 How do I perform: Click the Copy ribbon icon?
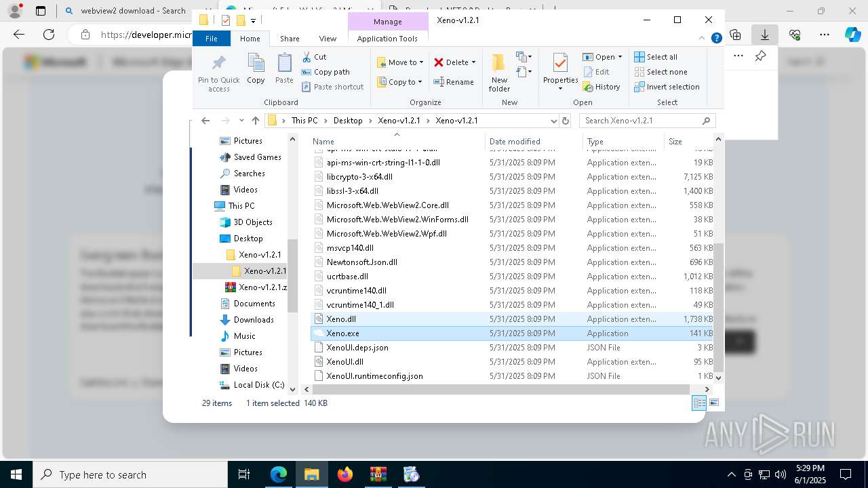pyautogui.click(x=256, y=68)
